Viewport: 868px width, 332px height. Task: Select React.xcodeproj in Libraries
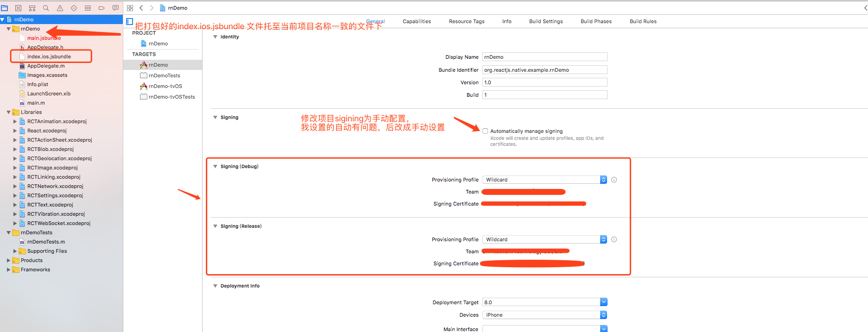(47, 131)
